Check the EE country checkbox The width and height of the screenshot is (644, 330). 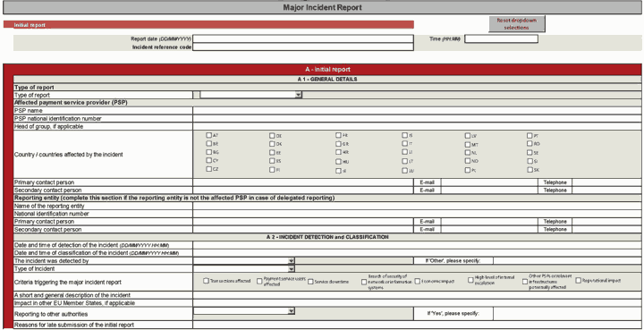pyautogui.click(x=272, y=152)
